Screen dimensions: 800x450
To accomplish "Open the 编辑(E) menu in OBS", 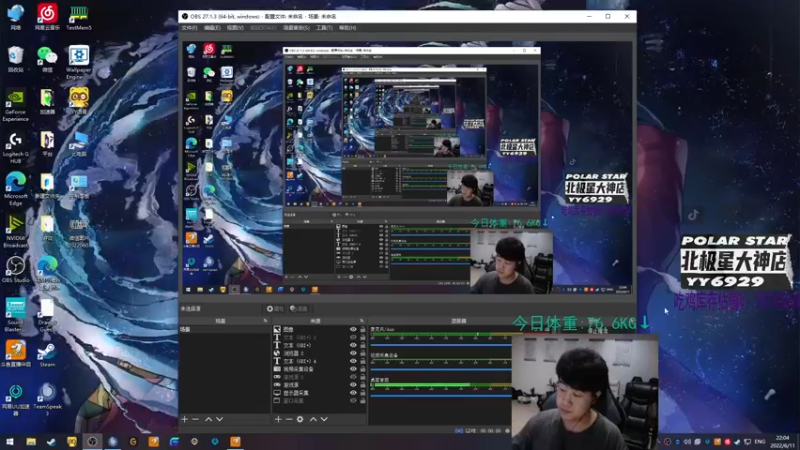I will (x=212, y=28).
